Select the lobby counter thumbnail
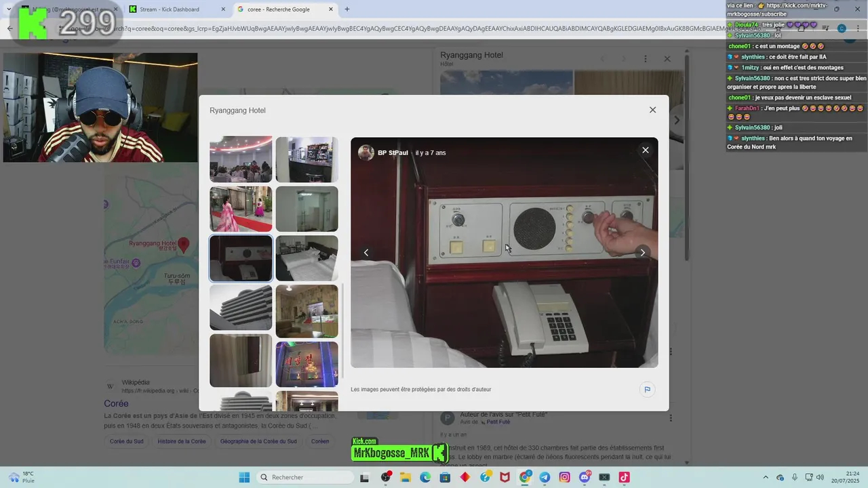This screenshot has height=488, width=868. pyautogui.click(x=307, y=159)
